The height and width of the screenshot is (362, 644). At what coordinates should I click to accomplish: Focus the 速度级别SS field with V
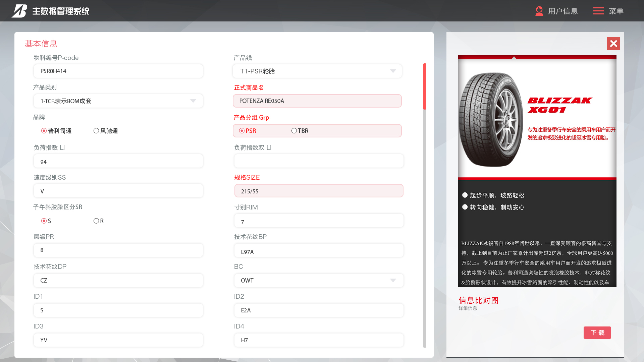(118, 191)
